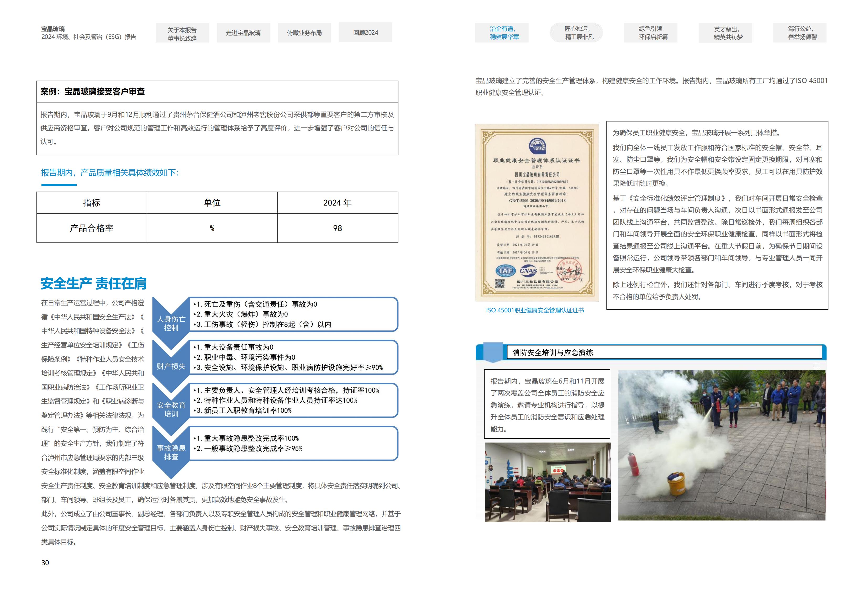Select the 人身伤亡控制 chevron arrow
This screenshot has height=589, width=868.
click(x=171, y=323)
